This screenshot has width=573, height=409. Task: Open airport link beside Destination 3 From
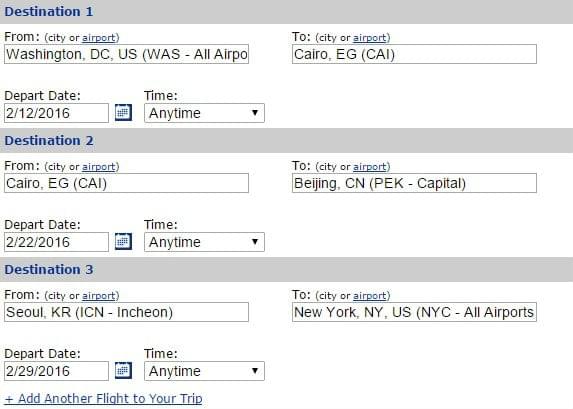[99, 296]
